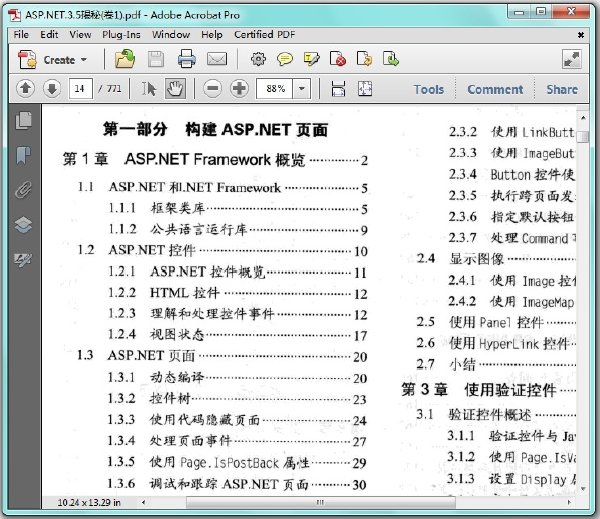This screenshot has height=519, width=600.
Task: Open the Edit menu
Action: (x=49, y=34)
